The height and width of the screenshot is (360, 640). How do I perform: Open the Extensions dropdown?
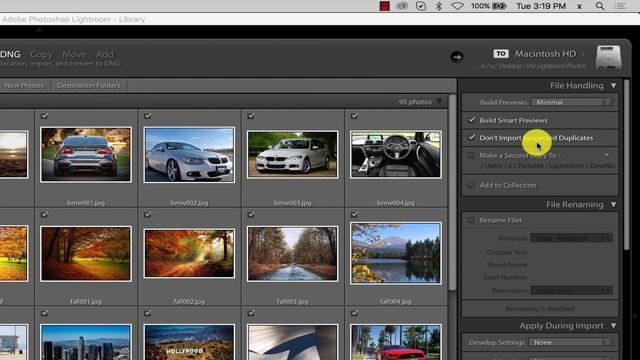(x=571, y=291)
